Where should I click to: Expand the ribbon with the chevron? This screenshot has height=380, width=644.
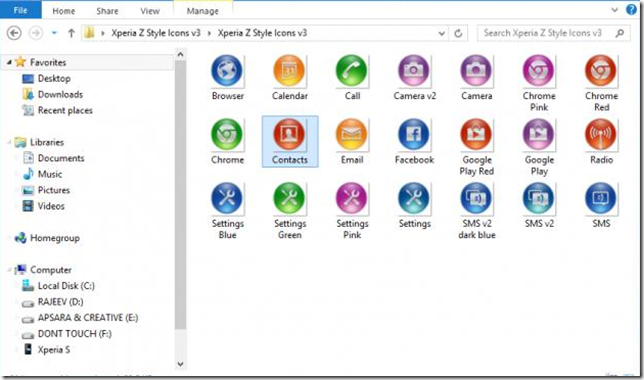614,10
